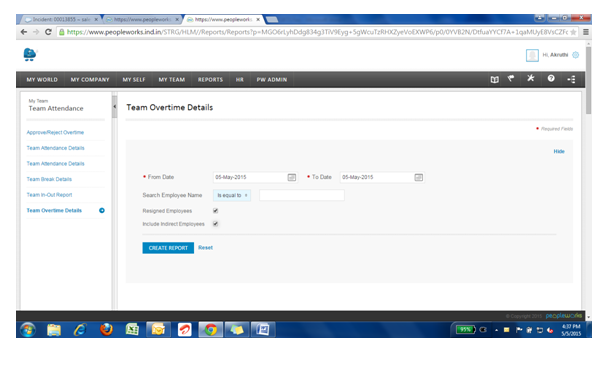612x367 pixels.
Task: Collapse the left sidebar panel arrow
Action: click(x=114, y=106)
